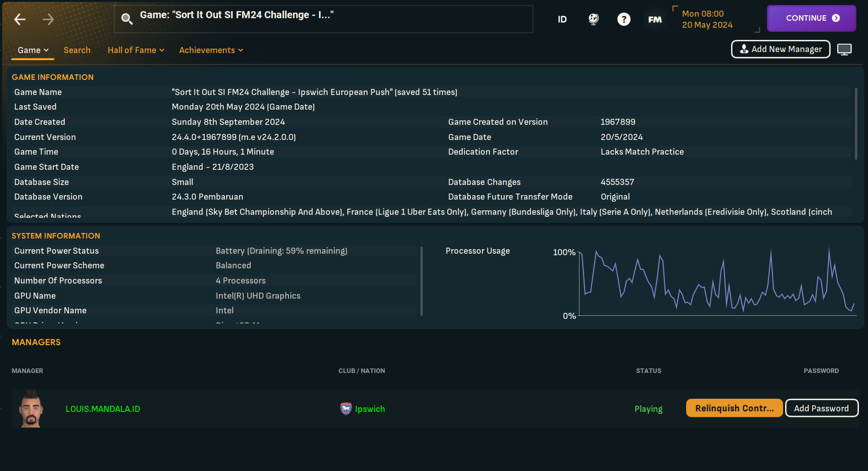Select the '0 Days, 16 Hours, 1 Minute' text
Image resolution: width=868 pixels, height=471 pixels.
[223, 152]
